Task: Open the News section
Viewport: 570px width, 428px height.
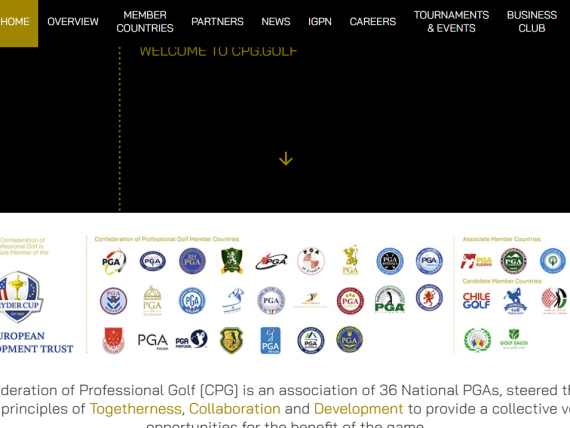Action: pyautogui.click(x=276, y=22)
